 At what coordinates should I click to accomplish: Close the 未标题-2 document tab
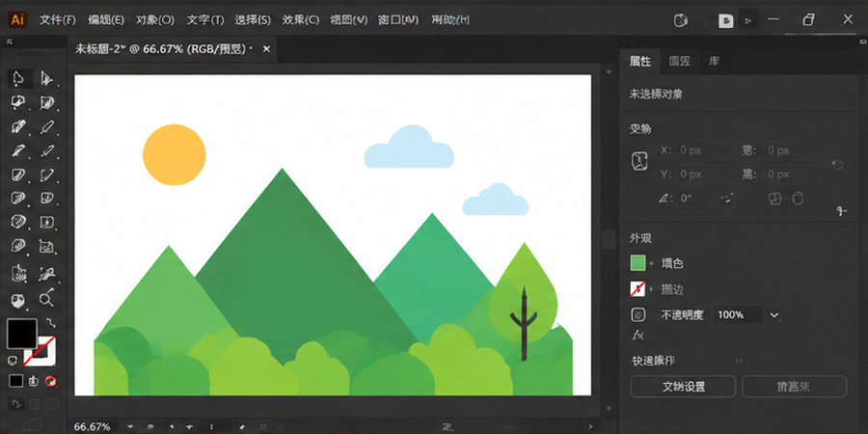point(266,49)
